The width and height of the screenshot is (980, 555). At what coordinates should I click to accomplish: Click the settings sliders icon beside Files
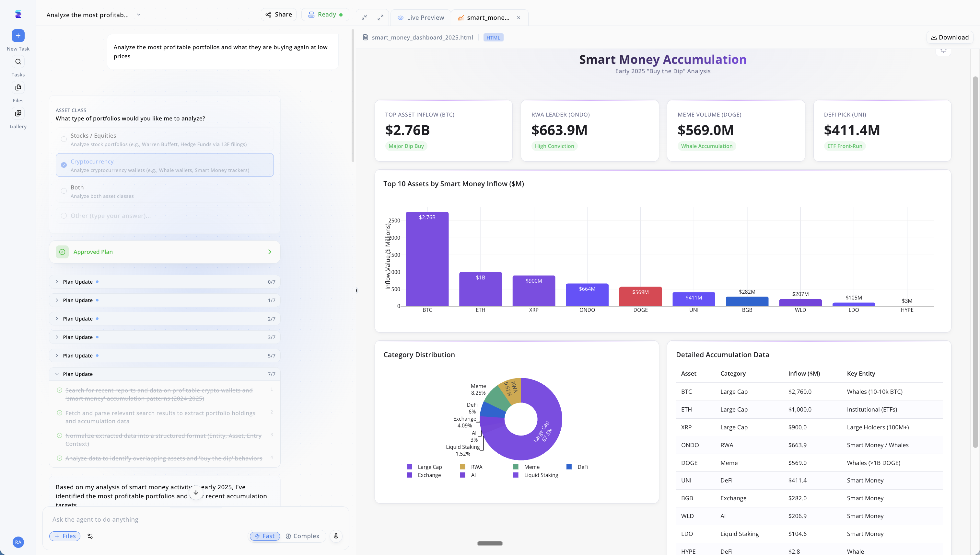click(x=90, y=536)
